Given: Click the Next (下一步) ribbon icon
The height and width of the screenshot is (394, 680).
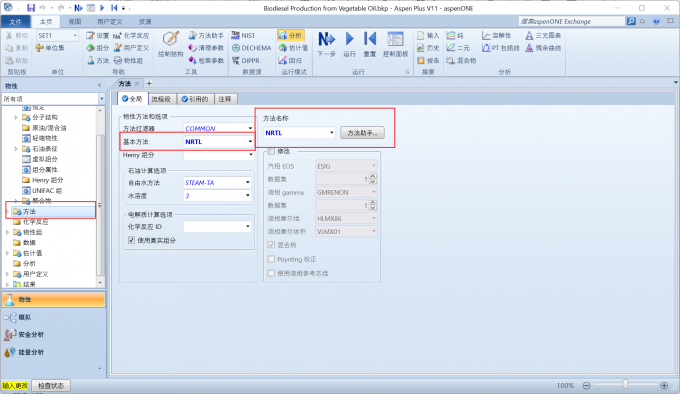Looking at the screenshot, I should click(326, 43).
